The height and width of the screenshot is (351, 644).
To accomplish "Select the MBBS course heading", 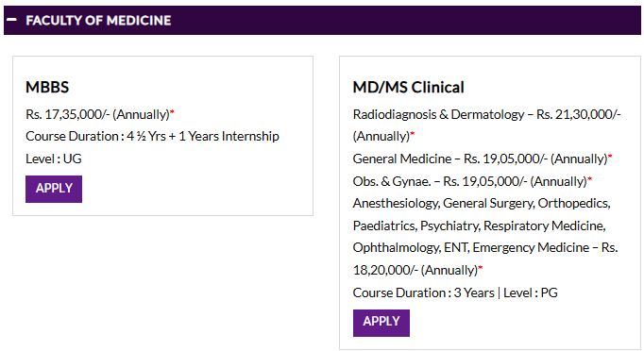I will (47, 87).
